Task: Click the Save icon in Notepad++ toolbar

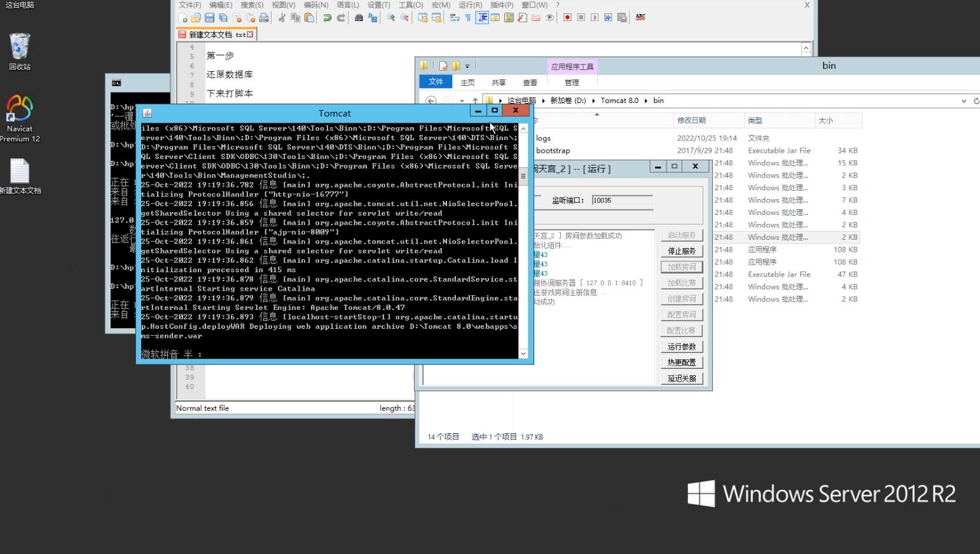Action: coord(209,18)
